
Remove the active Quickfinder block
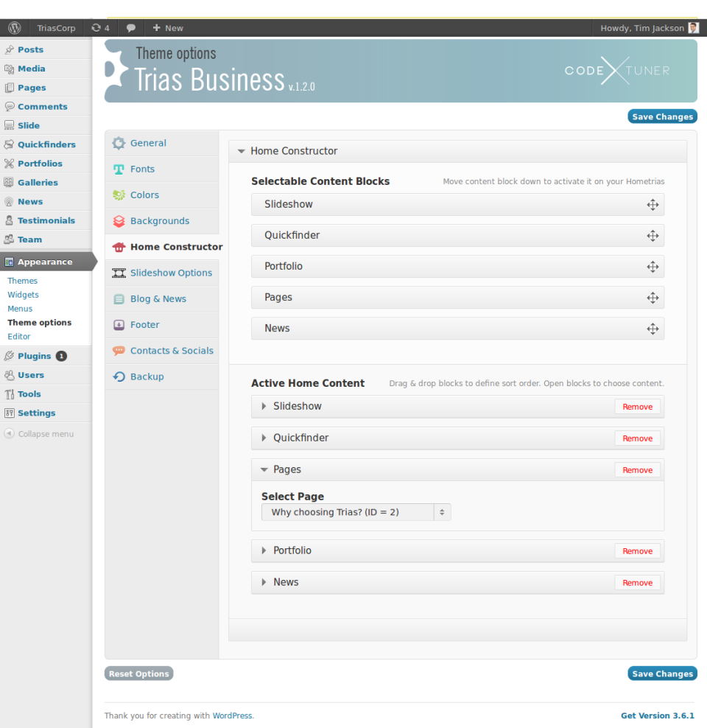click(638, 438)
